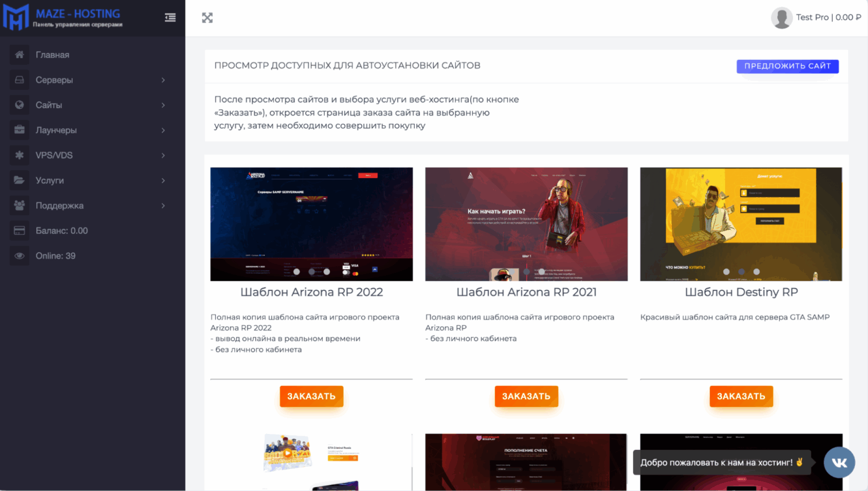The image size is (868, 491).
Task: Open the Шаблон Arizona RP 2021 preview thumbnail
Action: pos(526,224)
